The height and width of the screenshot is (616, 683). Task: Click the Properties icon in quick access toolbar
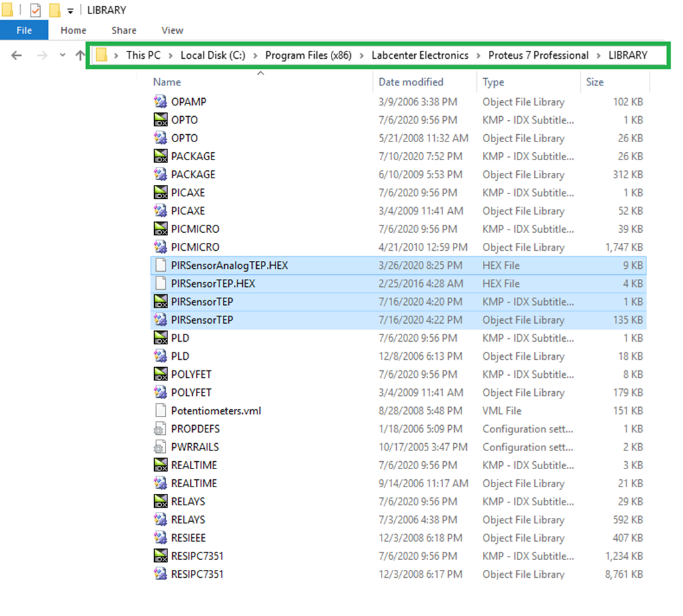[35, 11]
